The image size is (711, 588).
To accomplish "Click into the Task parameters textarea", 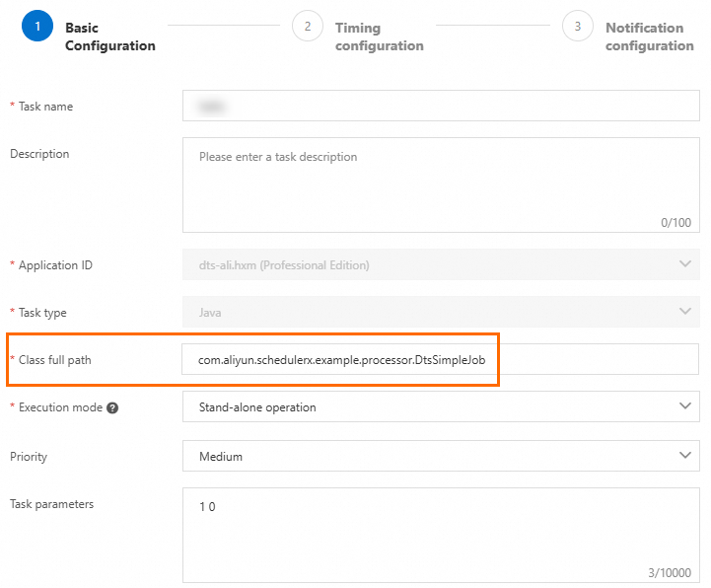I will pyautogui.click(x=441, y=536).
